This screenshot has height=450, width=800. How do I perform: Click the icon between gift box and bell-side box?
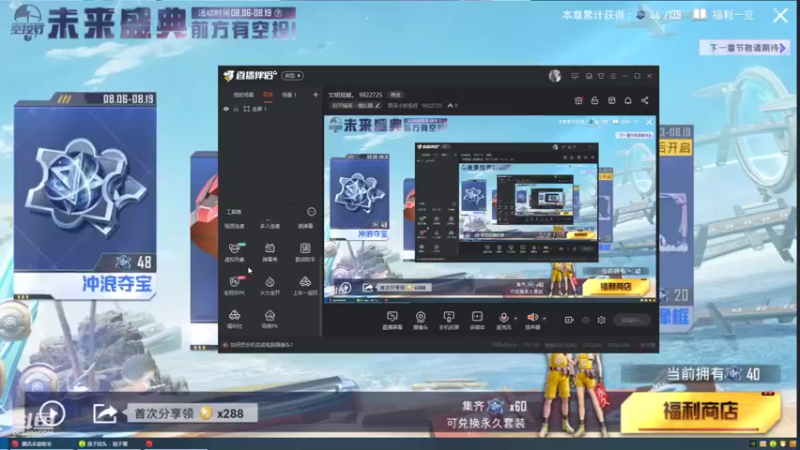(x=595, y=101)
